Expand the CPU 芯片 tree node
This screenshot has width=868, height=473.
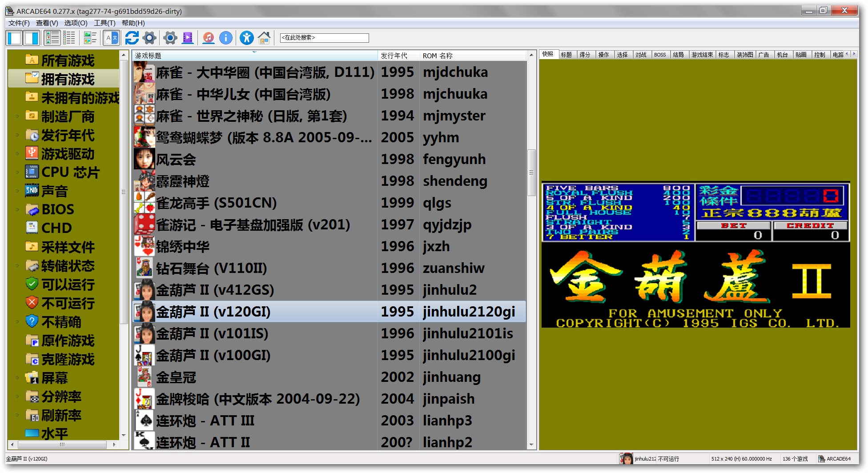point(17,172)
